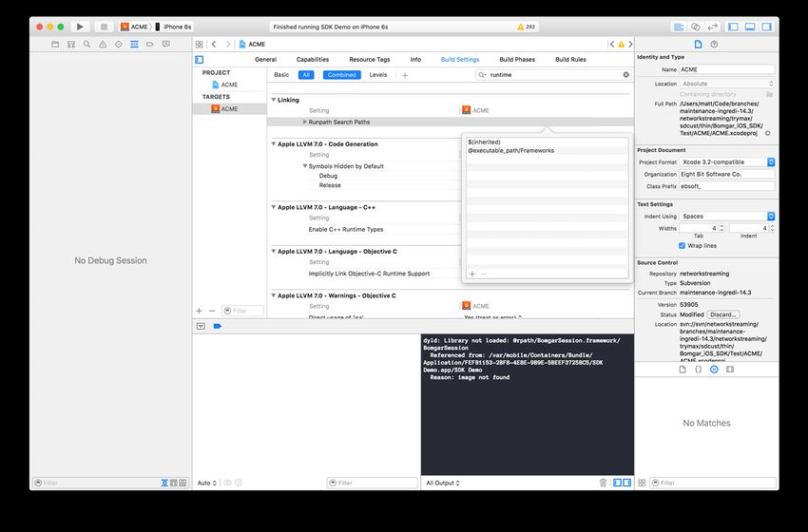Screen dimensions: 808x532
Task: Collapse the Linking section
Action: (274, 100)
